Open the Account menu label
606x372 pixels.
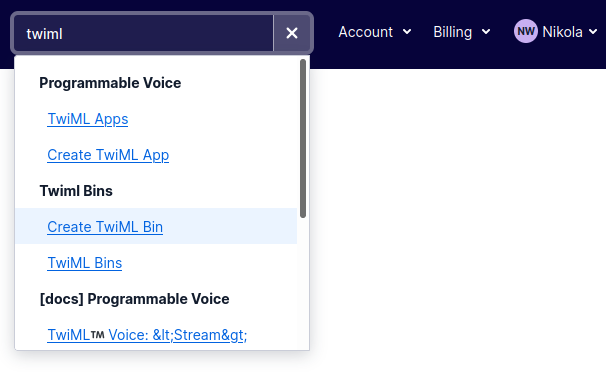point(366,32)
